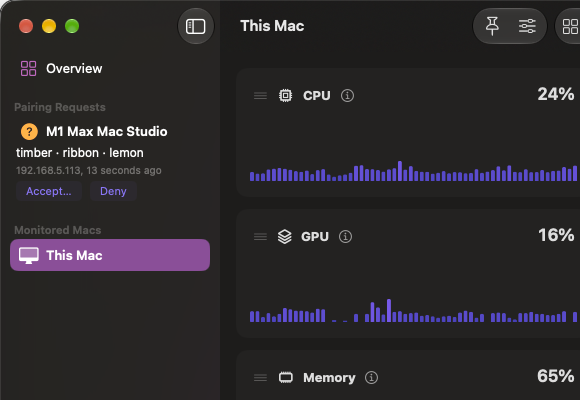
Task: Select This Mac in Monitored Macs
Action: 110,255
